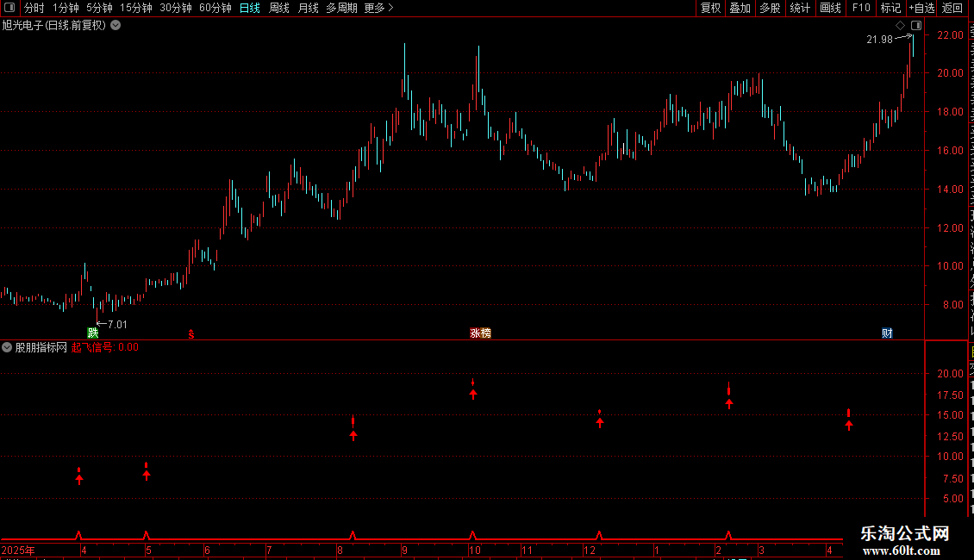Activate the 画线 drawing tool
Viewport: 974px width, 560px height.
(x=831, y=8)
